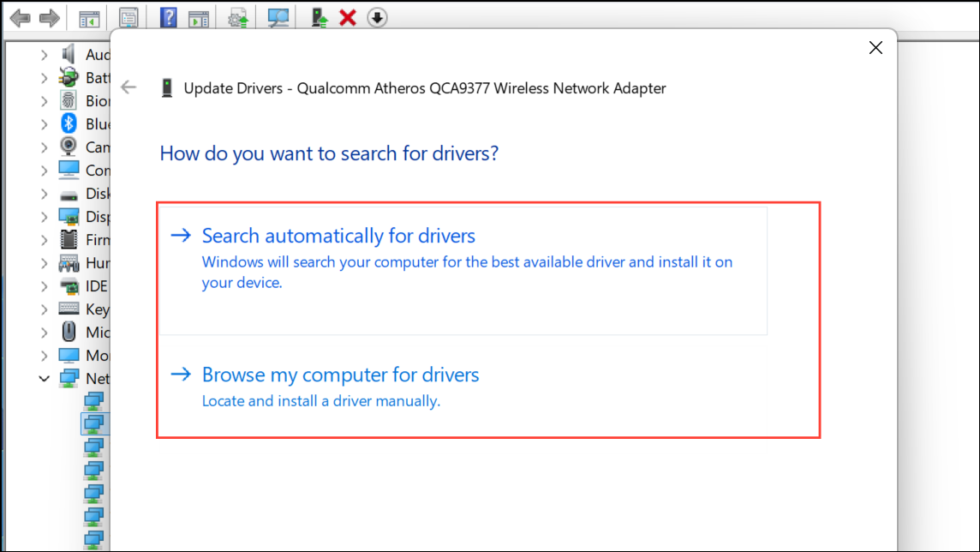Select Search automatically for drivers
The width and height of the screenshot is (980, 552).
(338, 236)
